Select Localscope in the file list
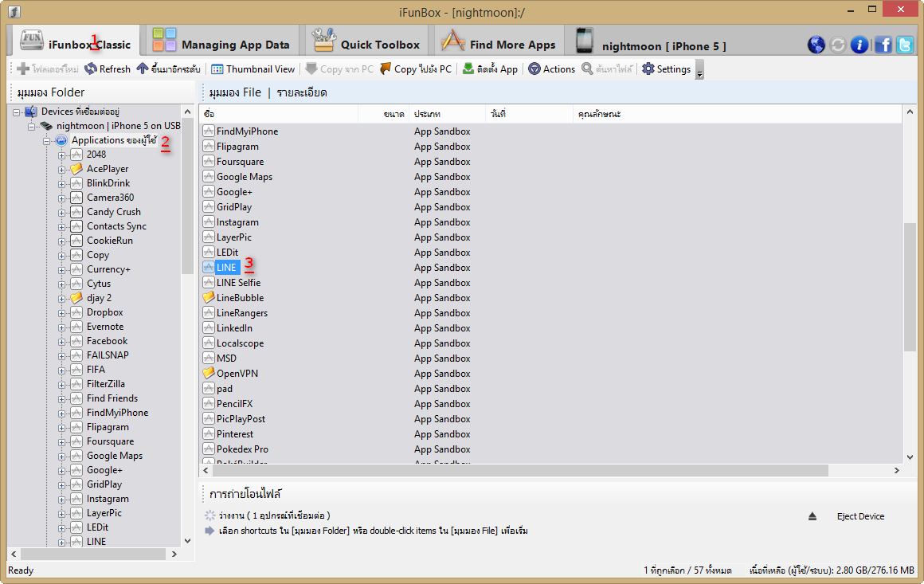924x584 pixels. pyautogui.click(x=240, y=343)
